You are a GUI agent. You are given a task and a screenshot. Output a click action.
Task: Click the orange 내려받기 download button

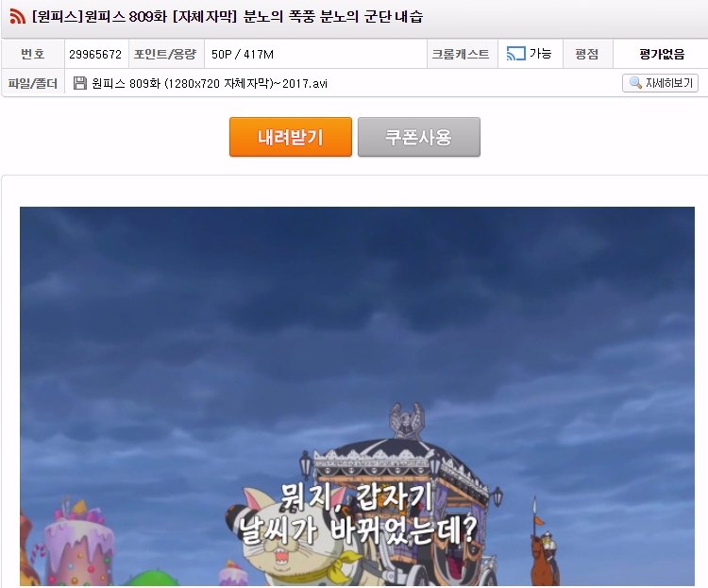(291, 137)
